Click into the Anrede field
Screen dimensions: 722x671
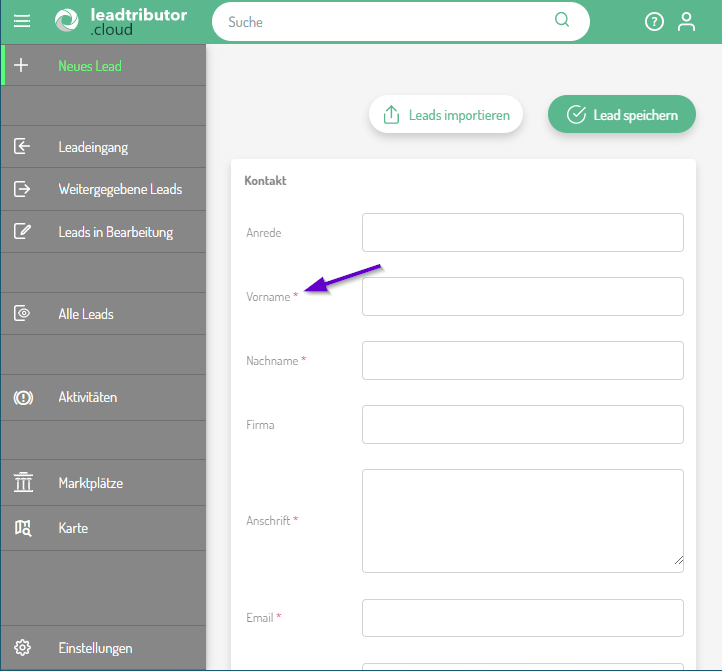(x=522, y=232)
